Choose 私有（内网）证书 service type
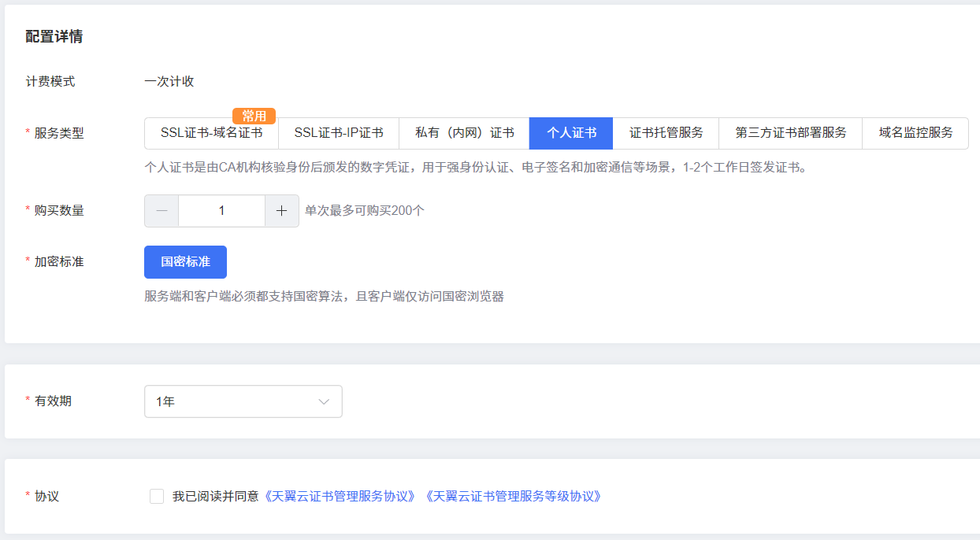This screenshot has height=540, width=980. pyautogui.click(x=464, y=133)
